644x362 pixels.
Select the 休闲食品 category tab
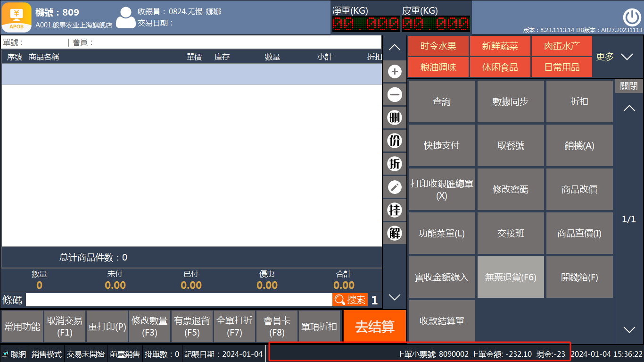tap(500, 67)
